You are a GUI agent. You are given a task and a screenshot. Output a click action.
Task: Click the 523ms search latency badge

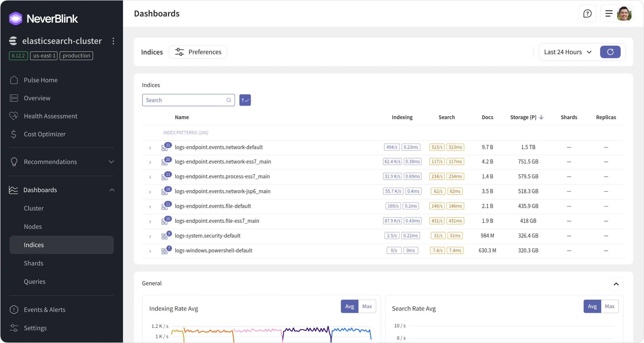455,147
